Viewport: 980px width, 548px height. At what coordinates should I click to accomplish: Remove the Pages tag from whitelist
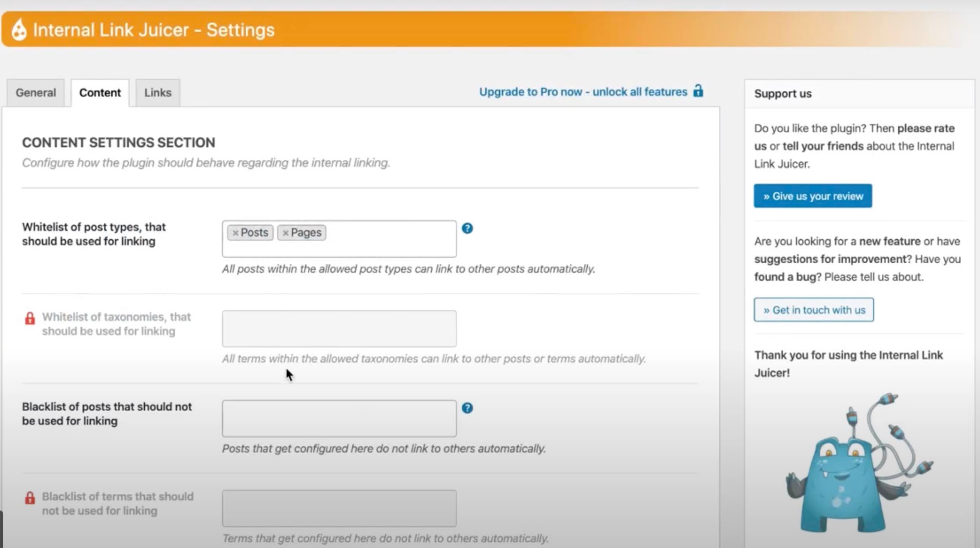point(285,233)
